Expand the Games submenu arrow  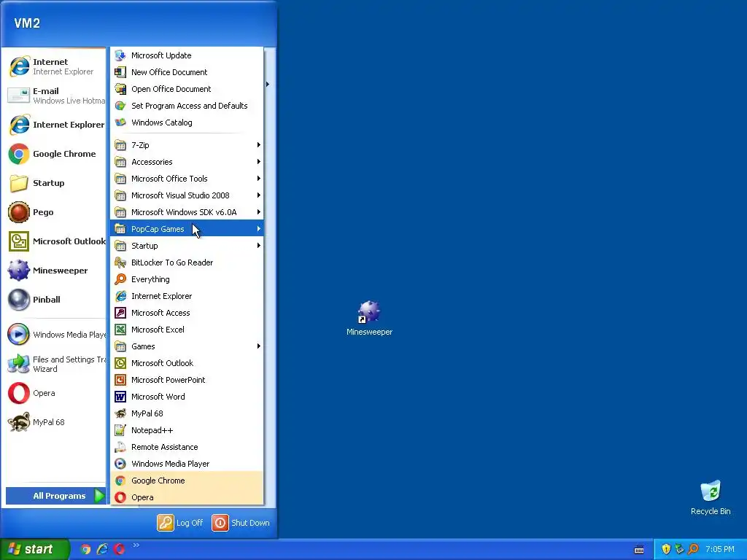coord(259,346)
